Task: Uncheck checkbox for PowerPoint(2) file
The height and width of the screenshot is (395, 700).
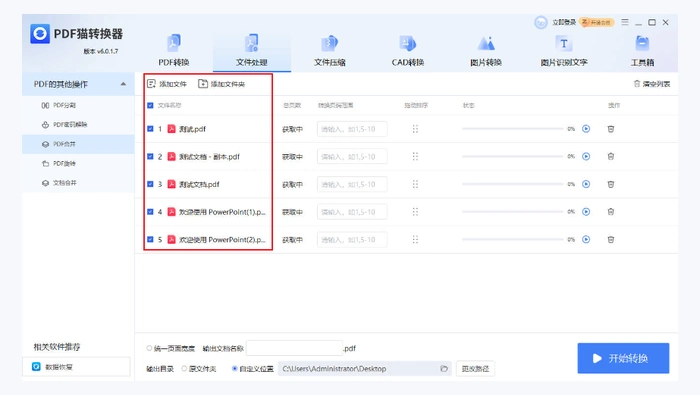Action: pyautogui.click(x=150, y=240)
